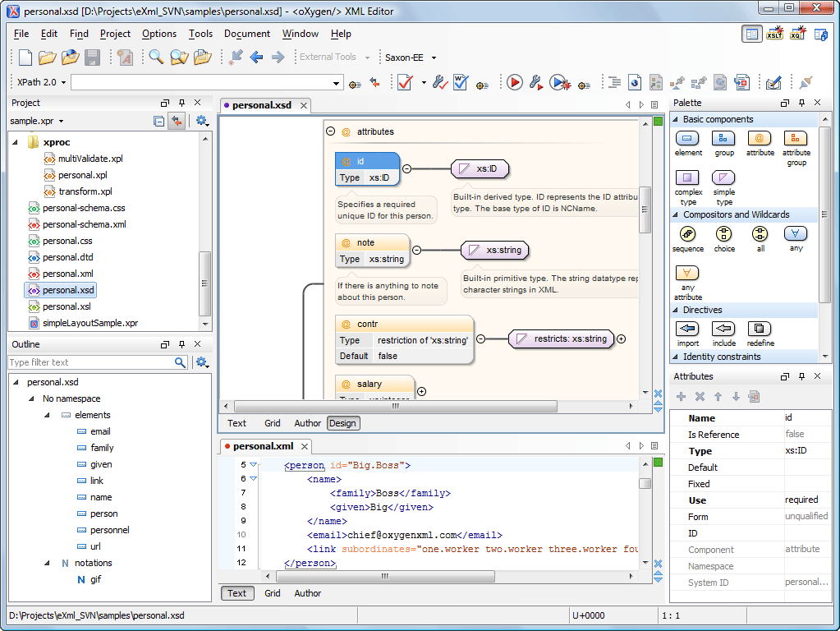This screenshot has height=631, width=840.
Task: Click the Save disk icon
Action: coord(92,58)
